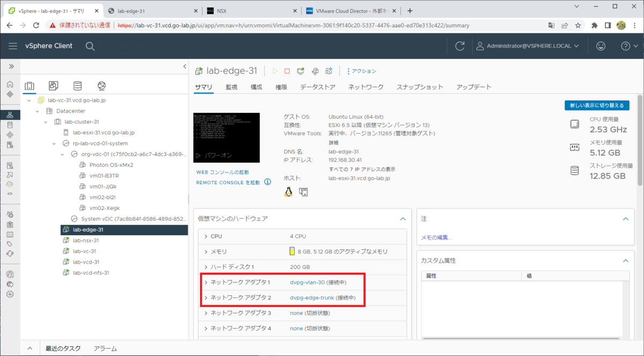Collapse rp-lab-vcd-01-system resource pool

pos(54,143)
